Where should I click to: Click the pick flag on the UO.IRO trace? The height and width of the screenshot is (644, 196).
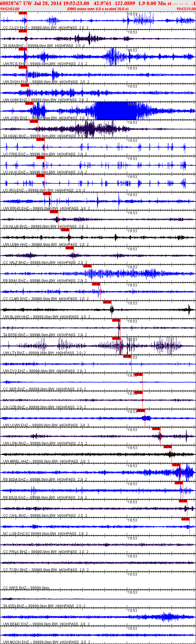tap(40, 176)
